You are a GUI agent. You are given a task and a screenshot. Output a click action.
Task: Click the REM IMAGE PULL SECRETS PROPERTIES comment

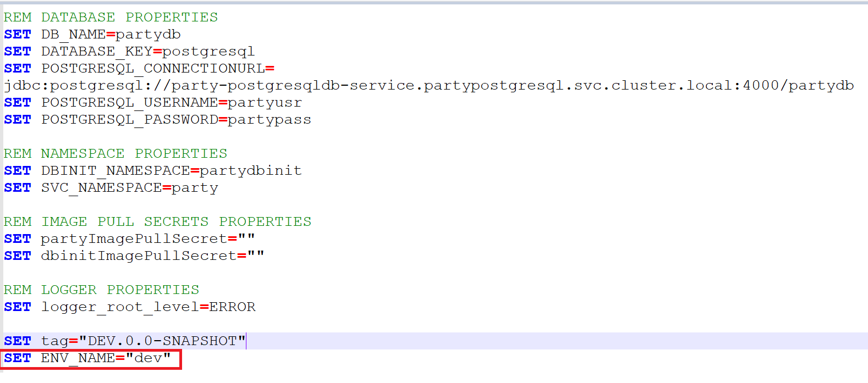click(157, 222)
